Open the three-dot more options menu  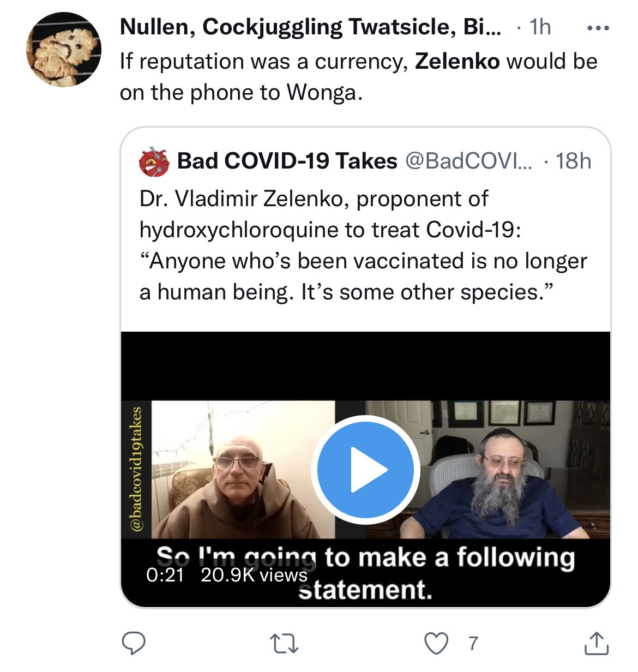[598, 28]
